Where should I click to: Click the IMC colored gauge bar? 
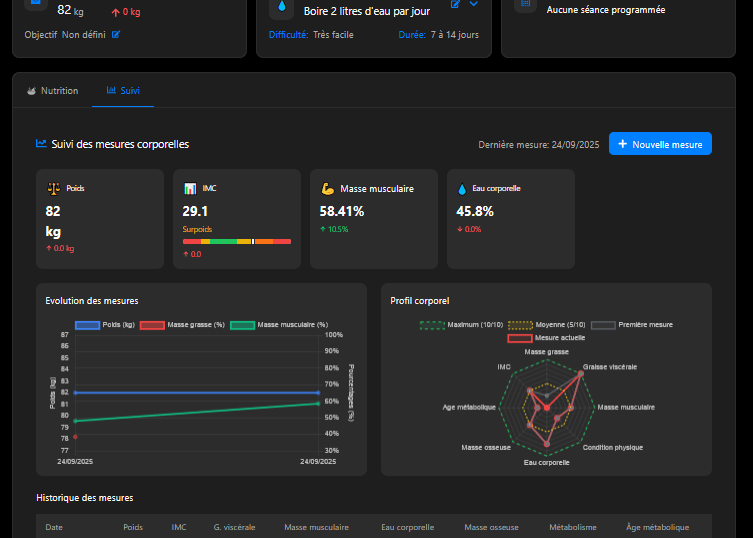(237, 242)
